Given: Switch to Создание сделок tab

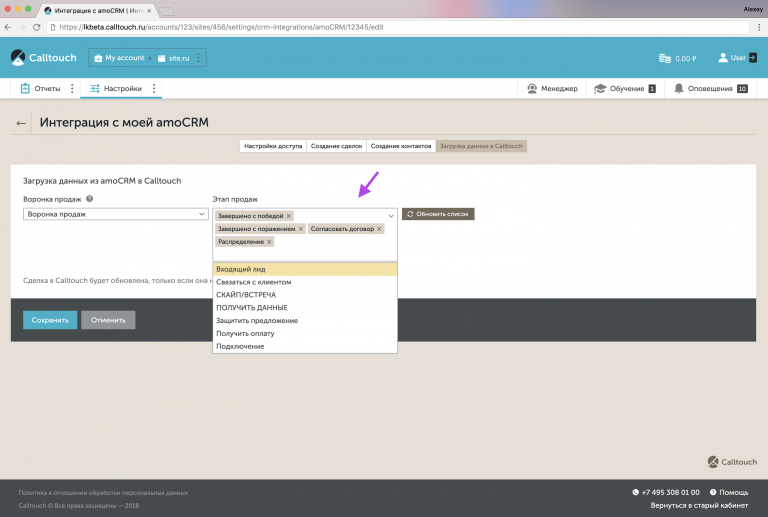Looking at the screenshot, I should pos(336,146).
